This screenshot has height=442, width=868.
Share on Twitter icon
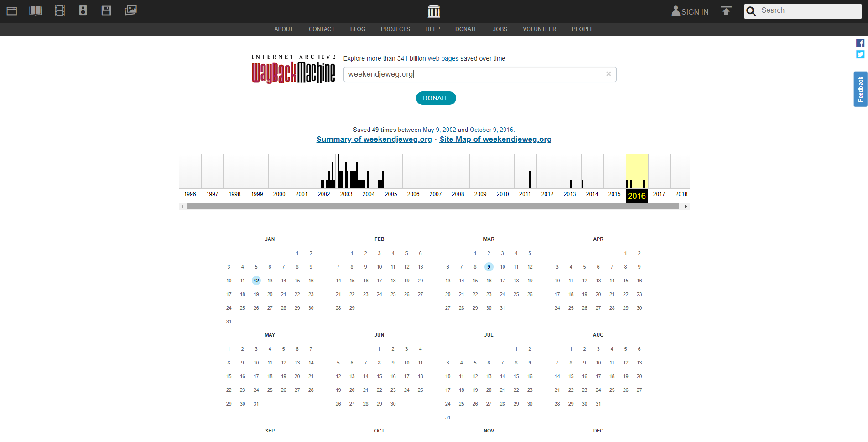pos(860,54)
